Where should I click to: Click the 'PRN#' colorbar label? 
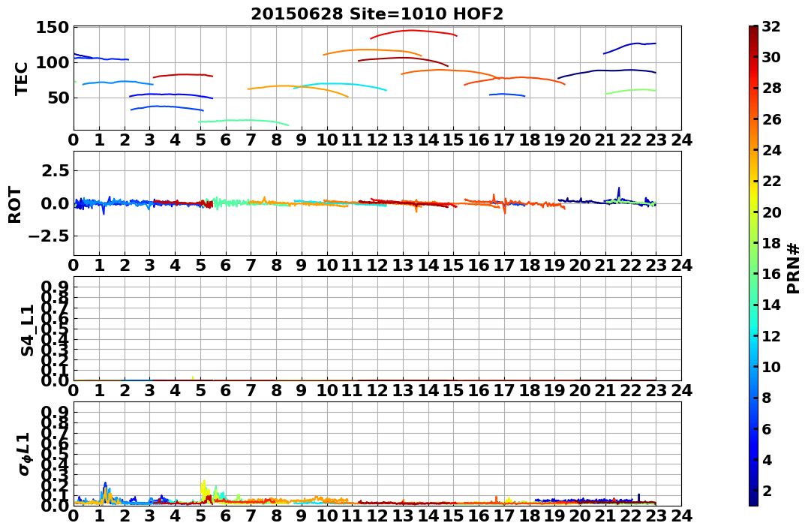point(793,269)
